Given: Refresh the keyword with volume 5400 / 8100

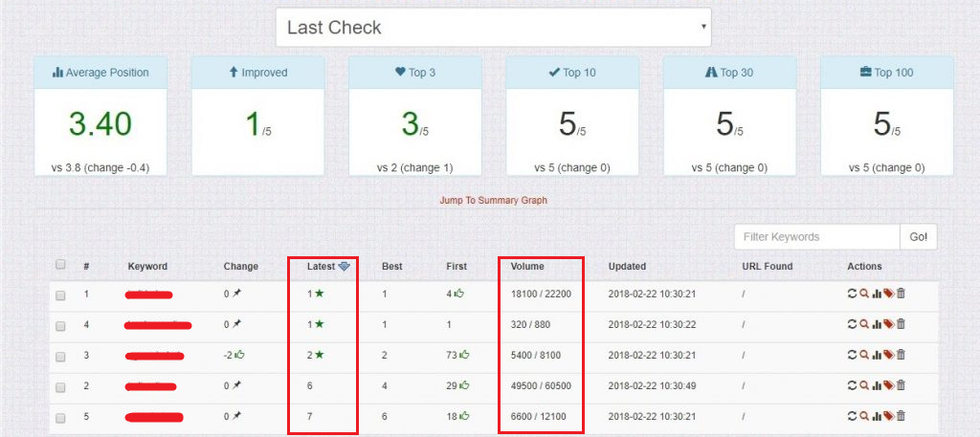Looking at the screenshot, I should point(851,355).
